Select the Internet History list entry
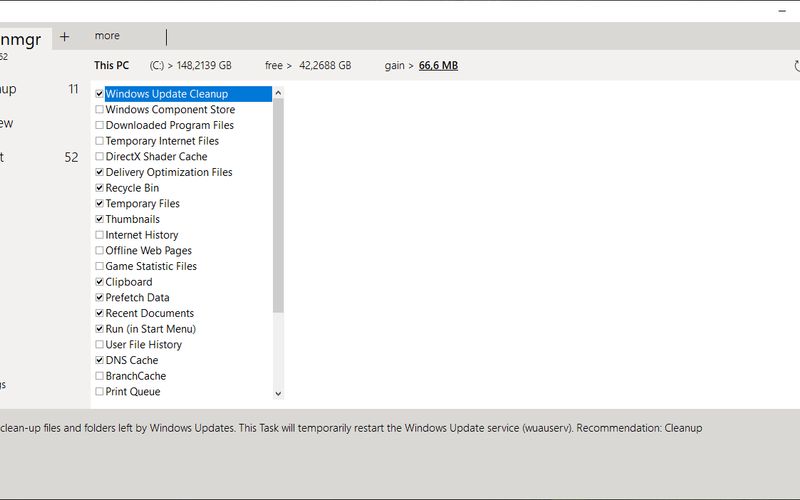800x500 pixels. 141,235
